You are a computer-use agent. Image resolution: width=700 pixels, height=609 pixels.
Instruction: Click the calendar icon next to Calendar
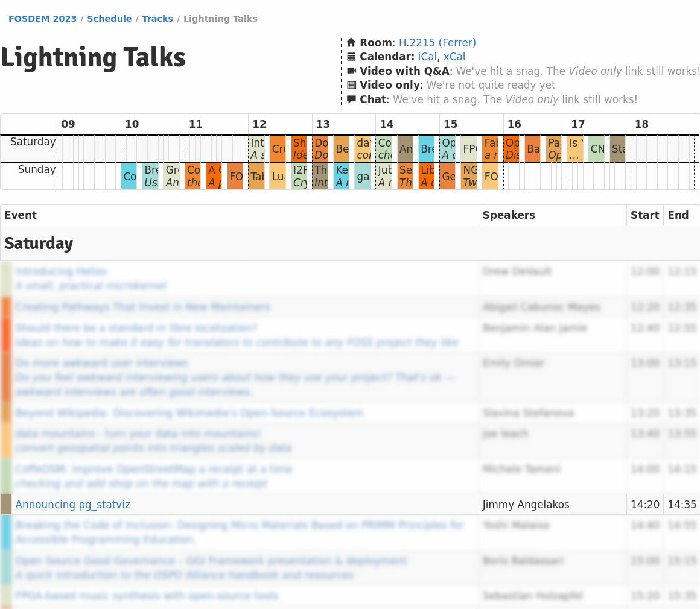pos(352,57)
